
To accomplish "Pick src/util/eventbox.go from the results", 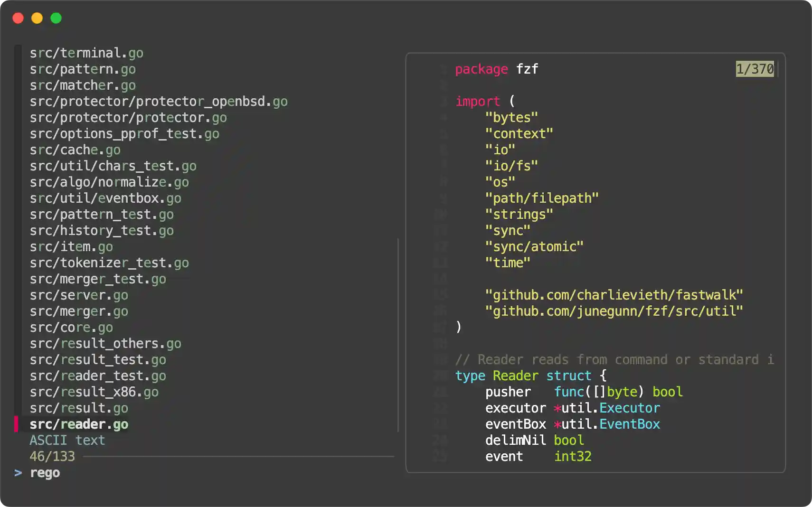I will pos(105,198).
